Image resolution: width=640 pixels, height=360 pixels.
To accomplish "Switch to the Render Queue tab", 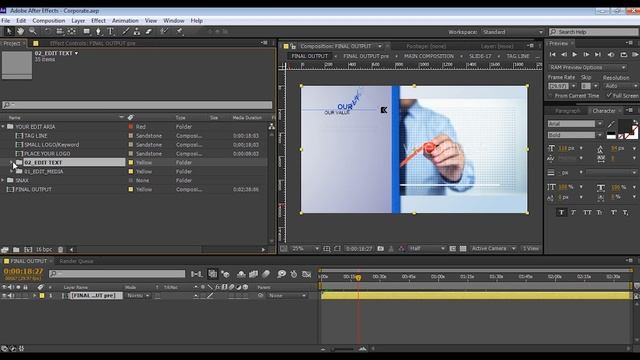I will (x=76, y=261).
